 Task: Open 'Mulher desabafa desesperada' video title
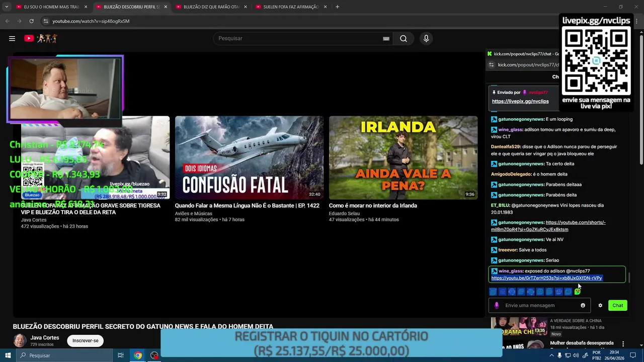pyautogui.click(x=582, y=343)
